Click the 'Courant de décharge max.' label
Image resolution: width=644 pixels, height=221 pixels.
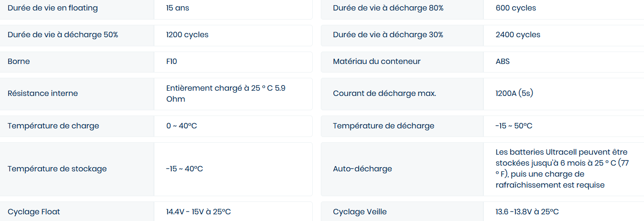point(384,94)
